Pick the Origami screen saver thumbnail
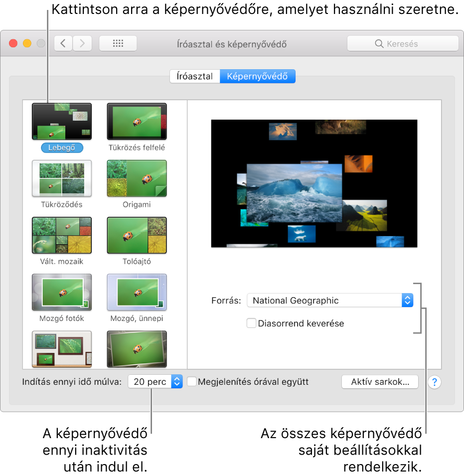The width and height of the screenshot is (464, 476). pos(137,178)
